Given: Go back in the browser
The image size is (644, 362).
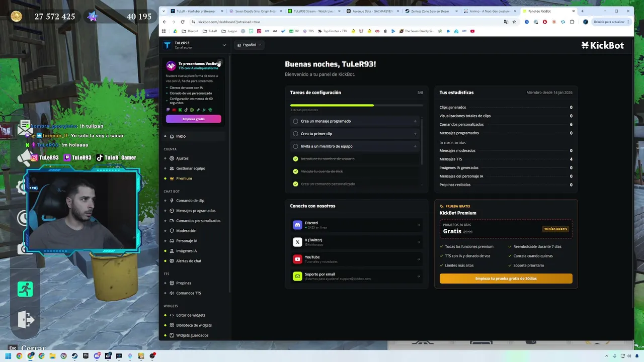Looking at the screenshot, I should (165, 22).
